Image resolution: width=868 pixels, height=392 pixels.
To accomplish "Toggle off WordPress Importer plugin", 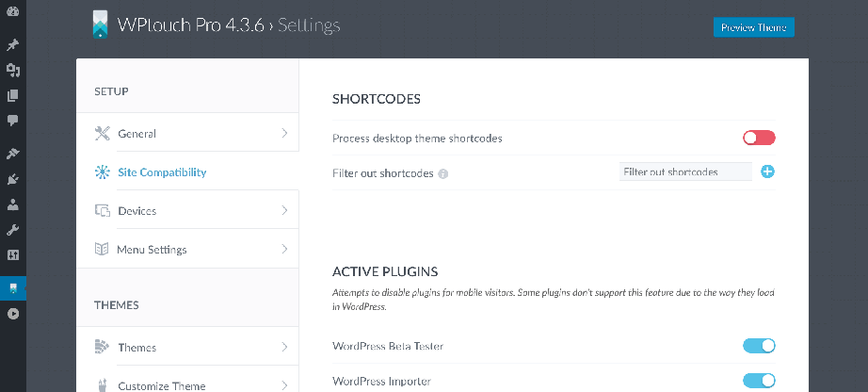I will point(759,381).
